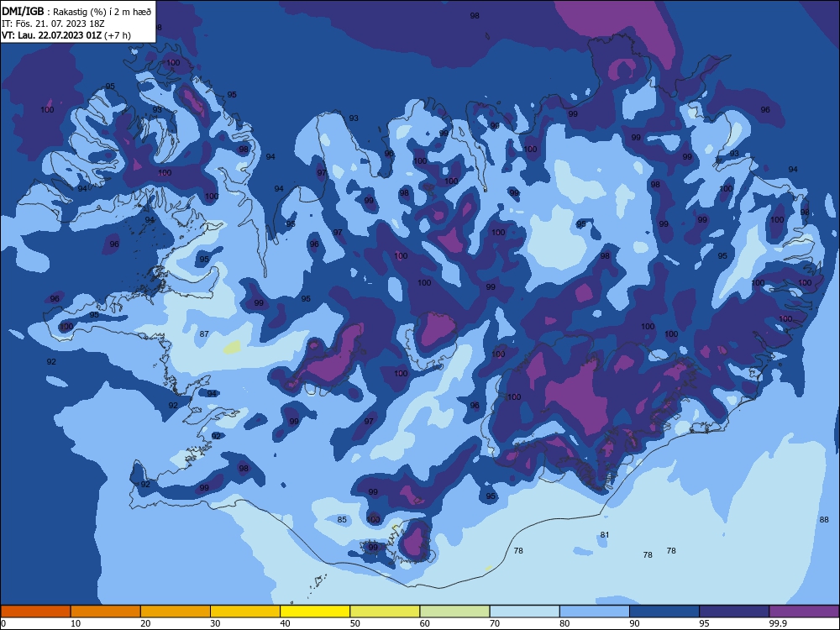Pick the 50–60 pale yellow legend swatch
This screenshot has width=840, height=630.
coord(386,612)
